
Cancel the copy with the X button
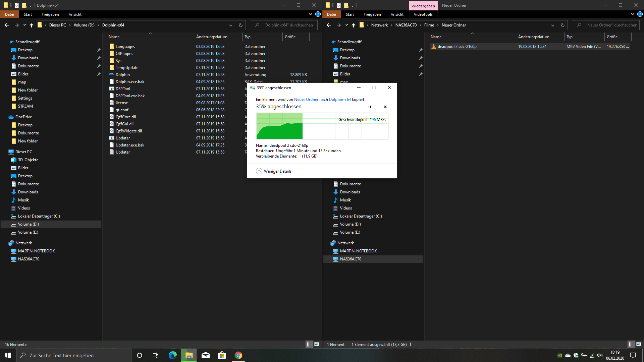[x=385, y=107]
